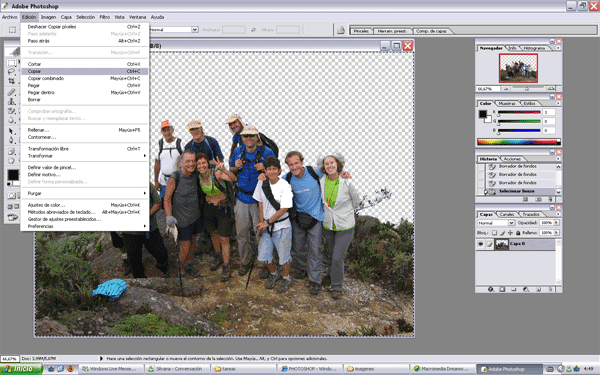Select the Clone Stamp tool
Viewport: 600px width, 375px height.
click(x=11, y=101)
